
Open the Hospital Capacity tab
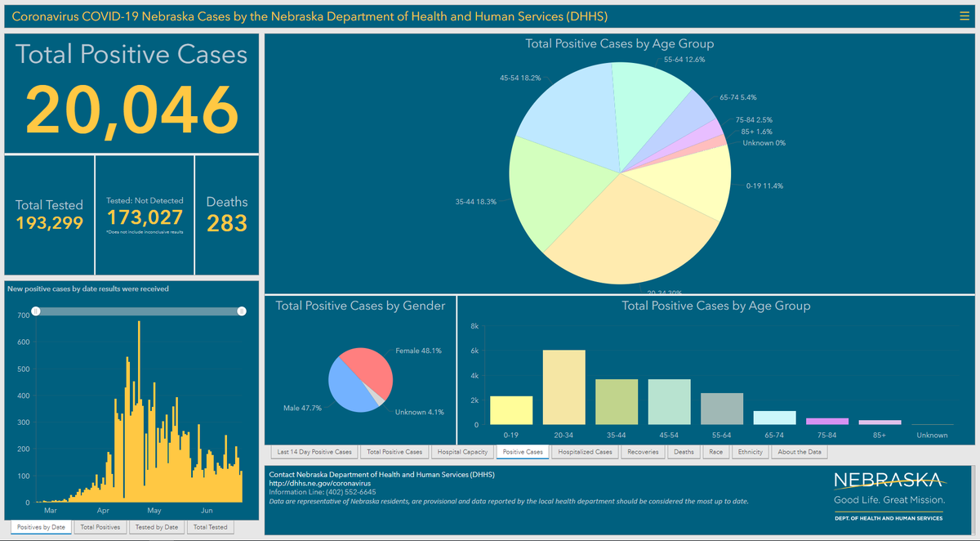(462, 452)
